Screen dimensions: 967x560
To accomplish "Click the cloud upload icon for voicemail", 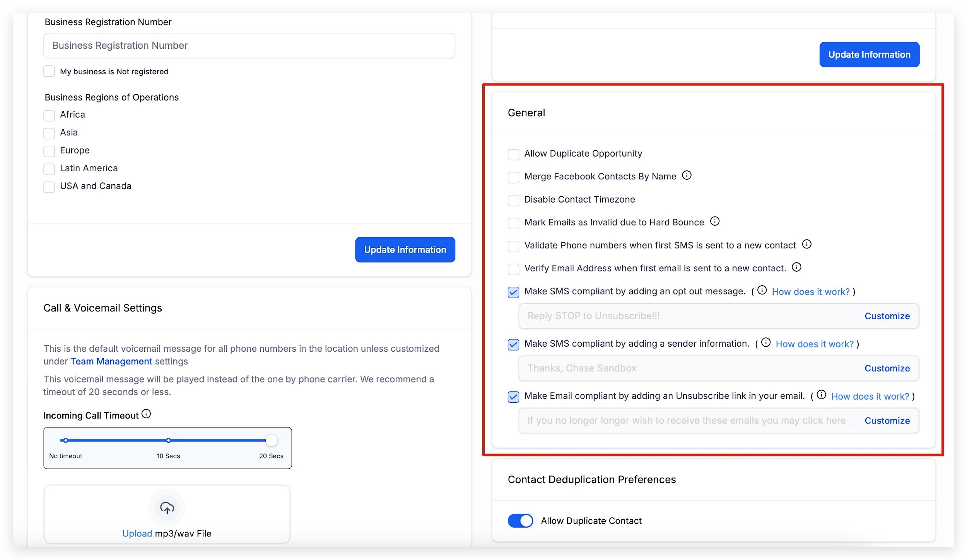I will 167,508.
